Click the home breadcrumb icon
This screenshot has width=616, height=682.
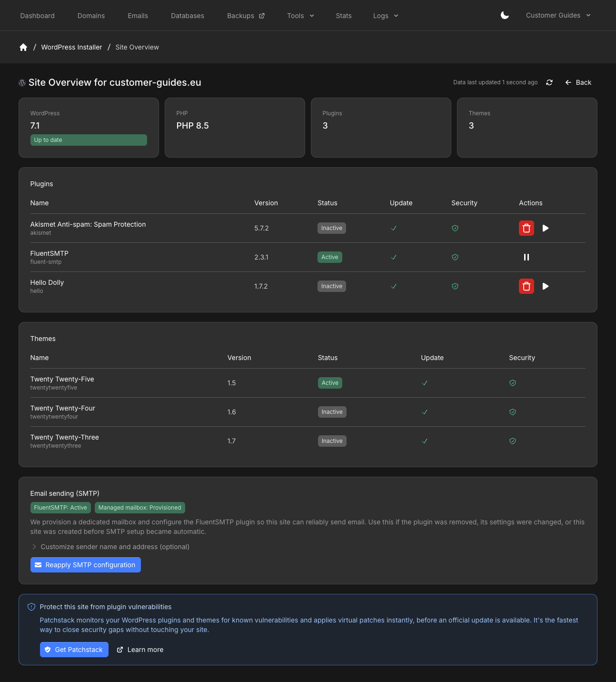click(23, 47)
